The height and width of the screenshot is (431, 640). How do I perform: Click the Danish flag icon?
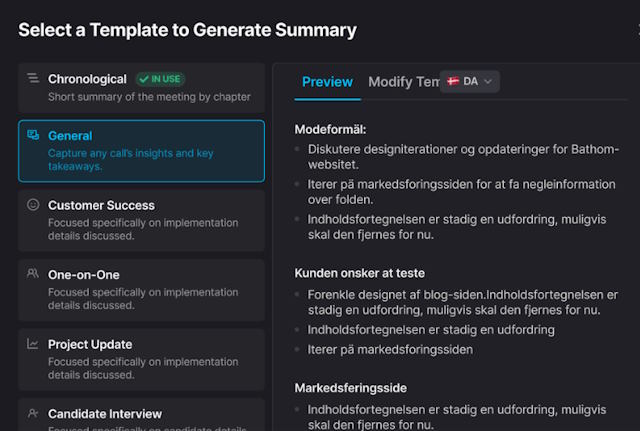pyautogui.click(x=453, y=81)
